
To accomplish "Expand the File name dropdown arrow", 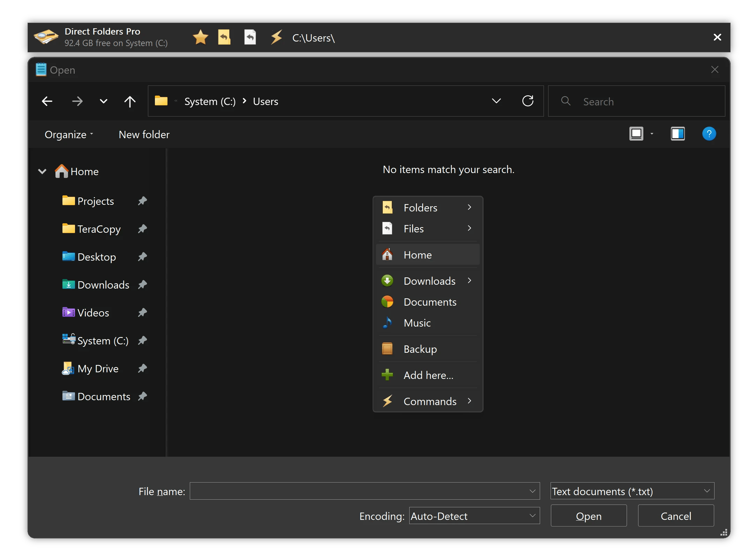I will coord(532,491).
